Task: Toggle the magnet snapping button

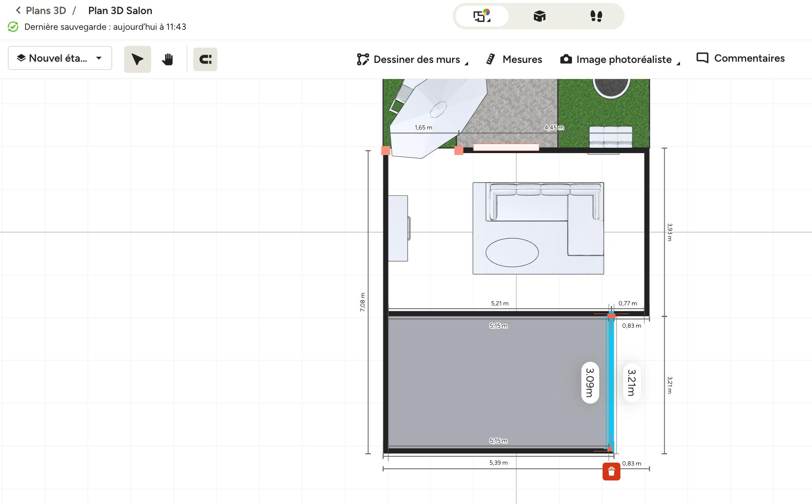Action: 205,60
